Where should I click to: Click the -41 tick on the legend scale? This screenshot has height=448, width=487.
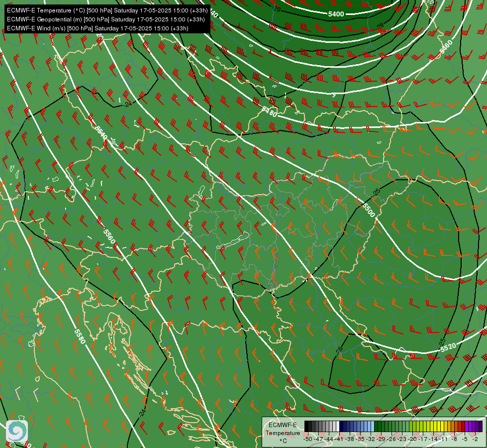pos(339,439)
